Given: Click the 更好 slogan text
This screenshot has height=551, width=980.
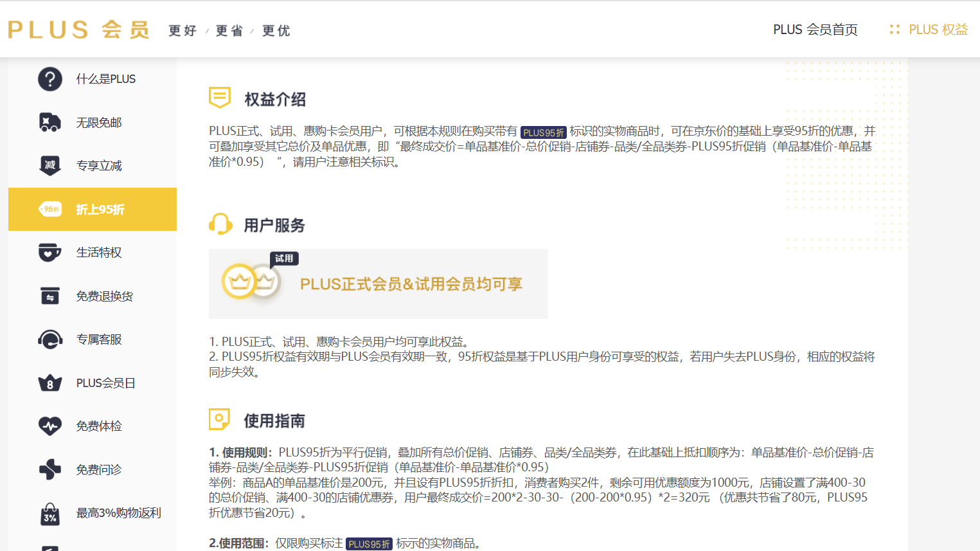Looking at the screenshot, I should tap(183, 31).
